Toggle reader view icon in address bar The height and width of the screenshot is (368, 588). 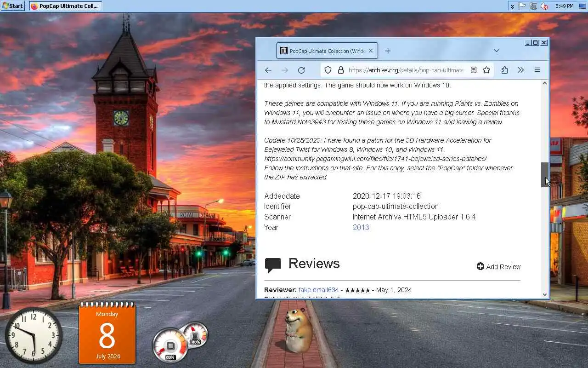point(474,70)
